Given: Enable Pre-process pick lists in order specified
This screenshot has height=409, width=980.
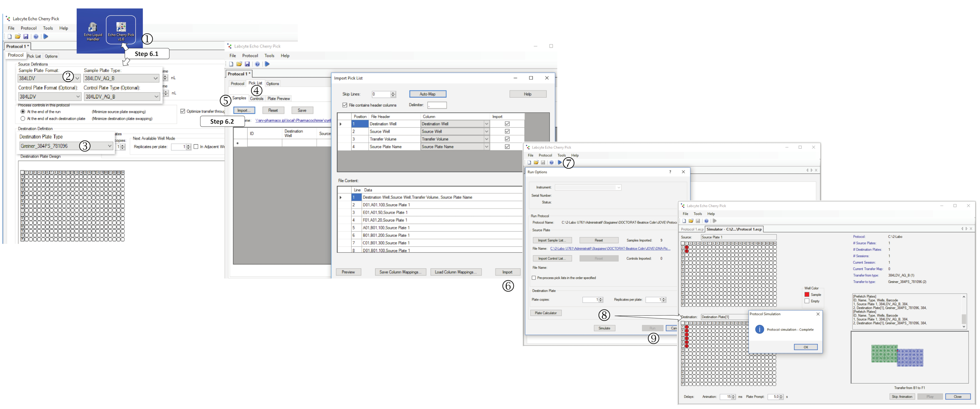Looking at the screenshot, I should tap(534, 278).
